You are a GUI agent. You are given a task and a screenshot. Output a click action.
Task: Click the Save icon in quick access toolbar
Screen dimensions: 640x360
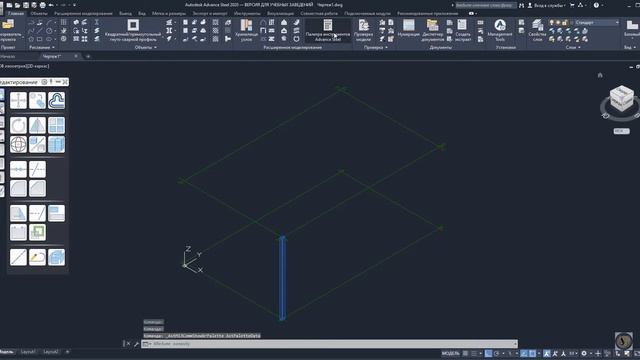tap(26, 5)
